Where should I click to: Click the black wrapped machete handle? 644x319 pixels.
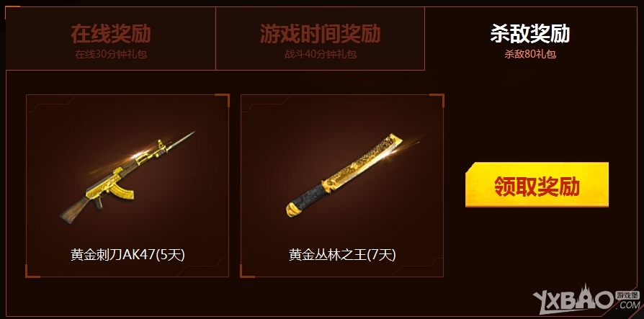click(305, 198)
